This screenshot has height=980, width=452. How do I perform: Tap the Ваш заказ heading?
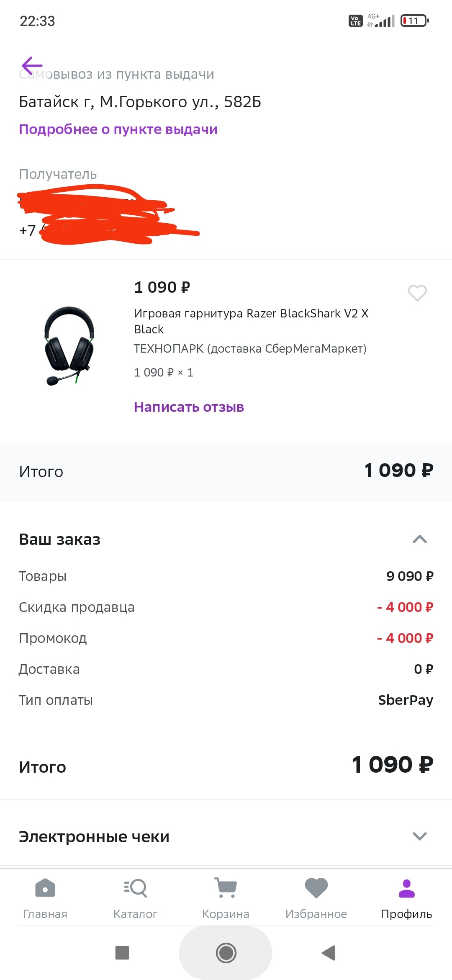pos(60,539)
